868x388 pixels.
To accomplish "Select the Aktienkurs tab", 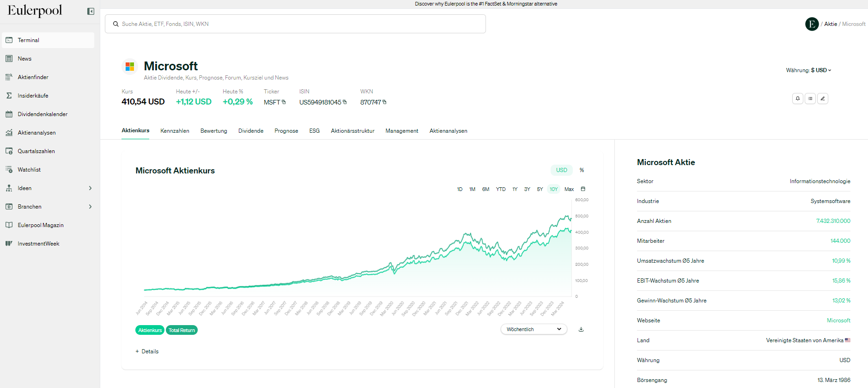I will coord(135,130).
